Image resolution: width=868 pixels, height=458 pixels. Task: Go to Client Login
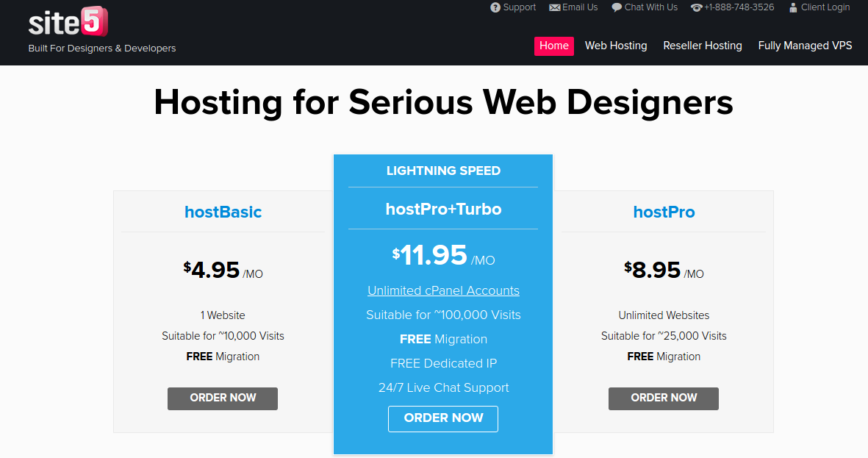point(825,7)
